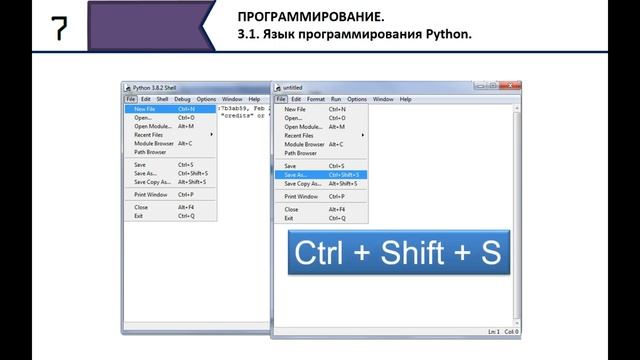Choose Module Browser in untitled window File menu

click(x=321, y=144)
